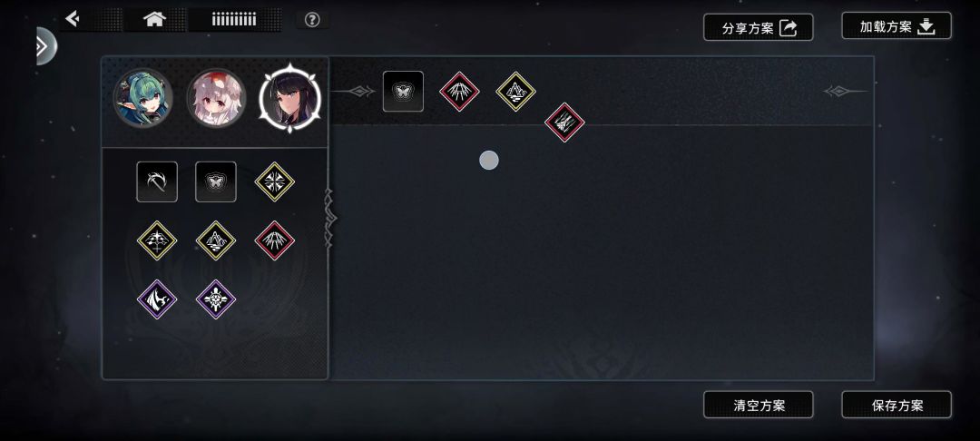Pick the purple sunburst skill icon

(216, 299)
